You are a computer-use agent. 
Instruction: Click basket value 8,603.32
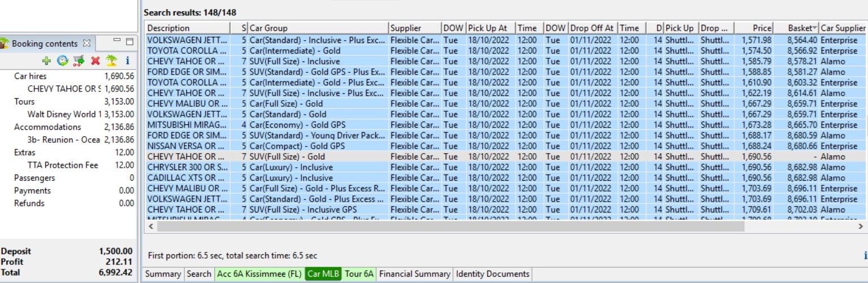803,82
